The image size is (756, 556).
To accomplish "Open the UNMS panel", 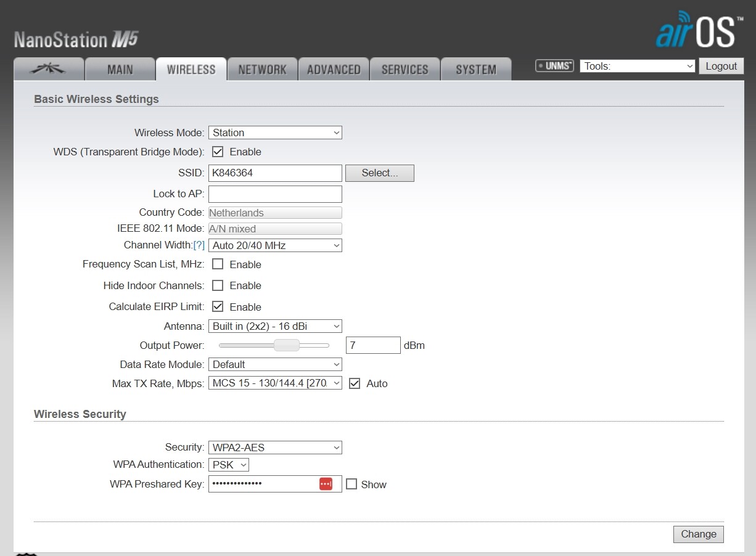I will [553, 66].
